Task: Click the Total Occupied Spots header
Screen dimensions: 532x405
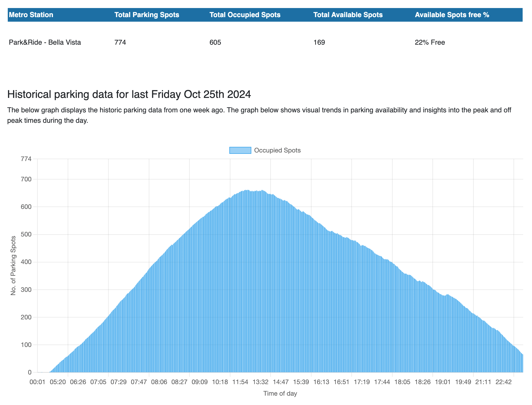Action: point(245,15)
